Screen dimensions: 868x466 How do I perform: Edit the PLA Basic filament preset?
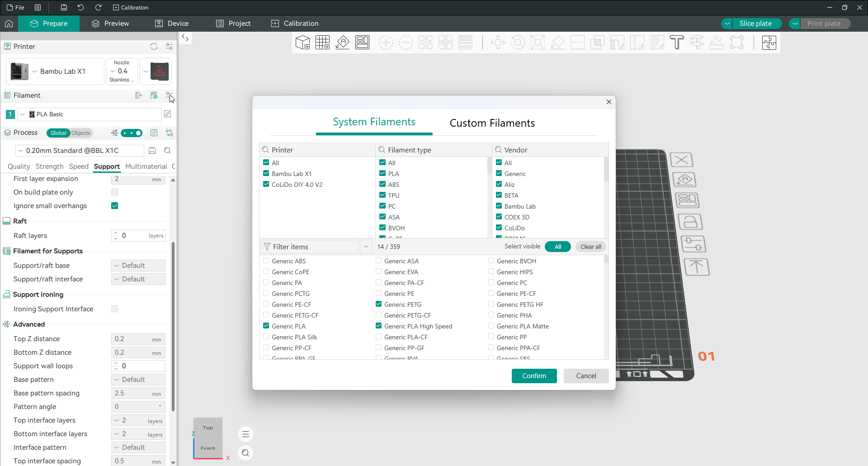click(x=168, y=114)
